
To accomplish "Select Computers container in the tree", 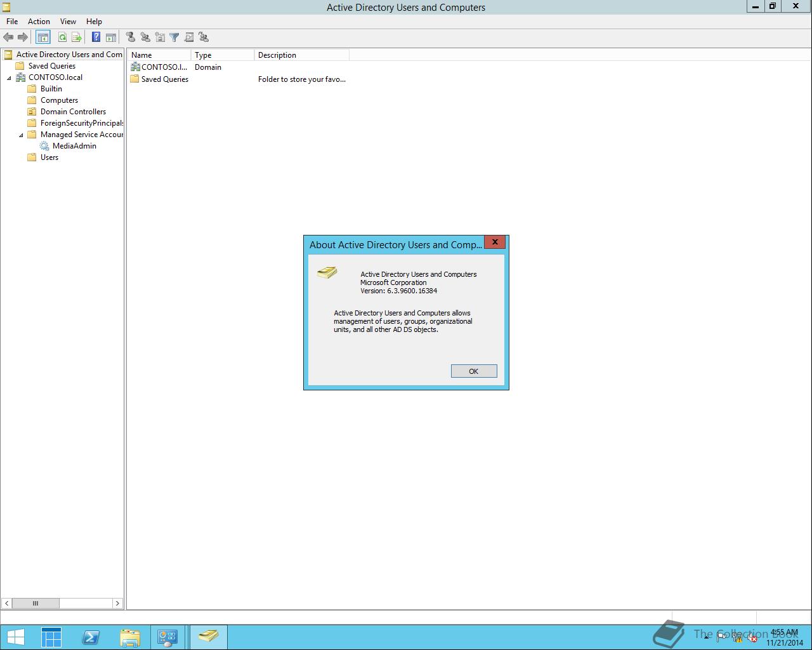I will 59,100.
